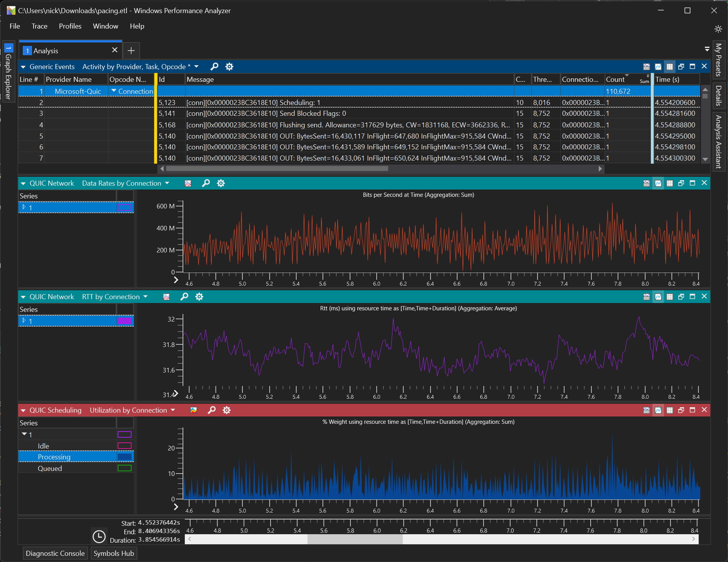The height and width of the screenshot is (562, 728).
Task: Toggle the Queued series visibility box
Action: click(124, 468)
